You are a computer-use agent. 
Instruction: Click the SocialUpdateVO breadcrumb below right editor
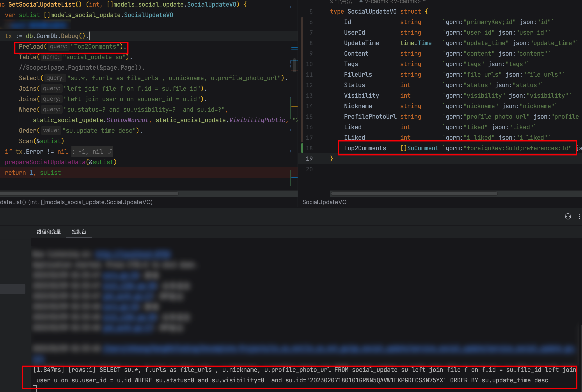tap(324, 202)
